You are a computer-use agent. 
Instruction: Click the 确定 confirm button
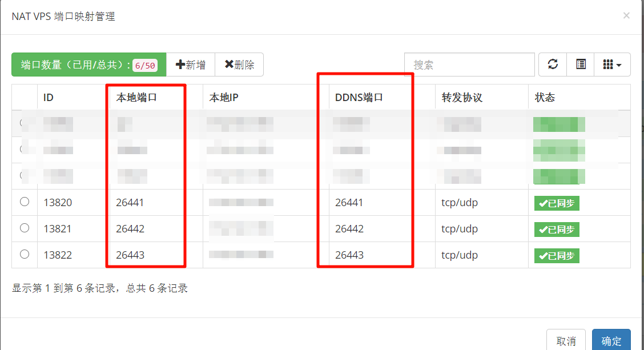click(611, 340)
